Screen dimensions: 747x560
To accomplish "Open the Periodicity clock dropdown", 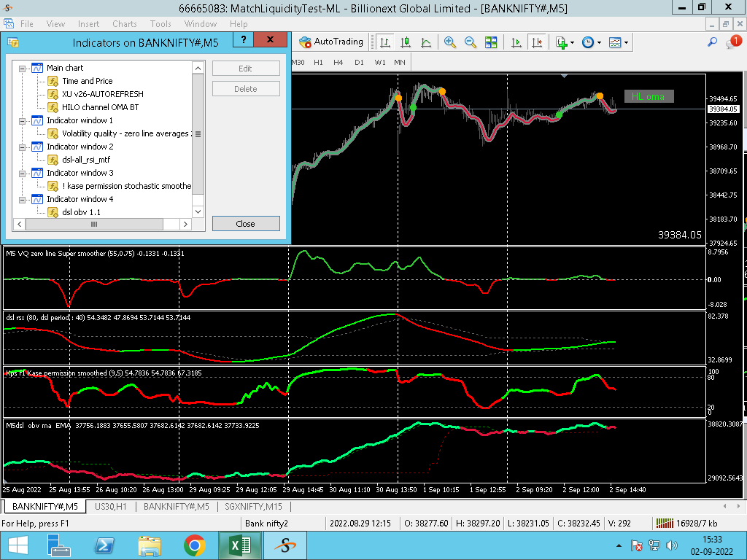I will [x=600, y=43].
